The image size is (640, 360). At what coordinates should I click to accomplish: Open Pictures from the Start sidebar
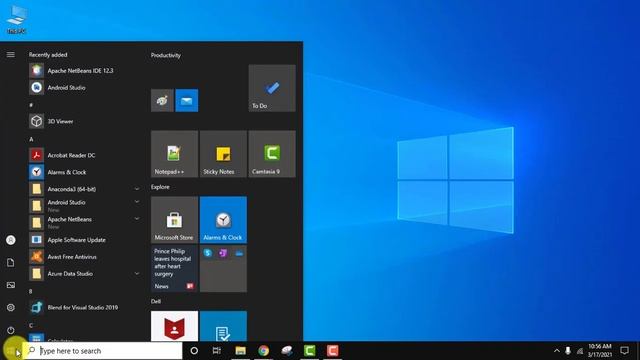(x=11, y=285)
